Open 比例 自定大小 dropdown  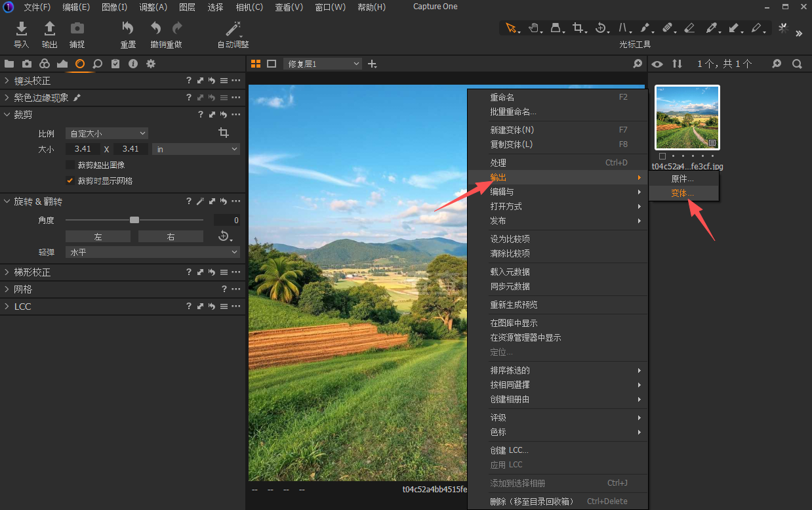coord(107,133)
